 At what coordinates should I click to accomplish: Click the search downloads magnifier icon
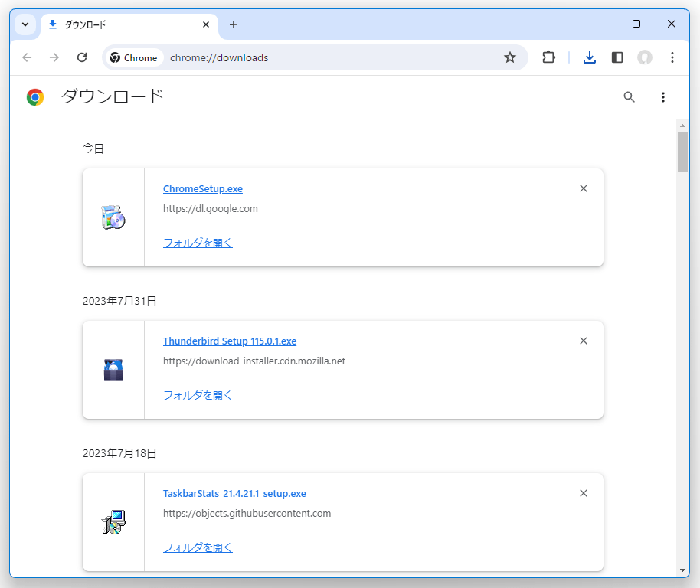coord(629,96)
